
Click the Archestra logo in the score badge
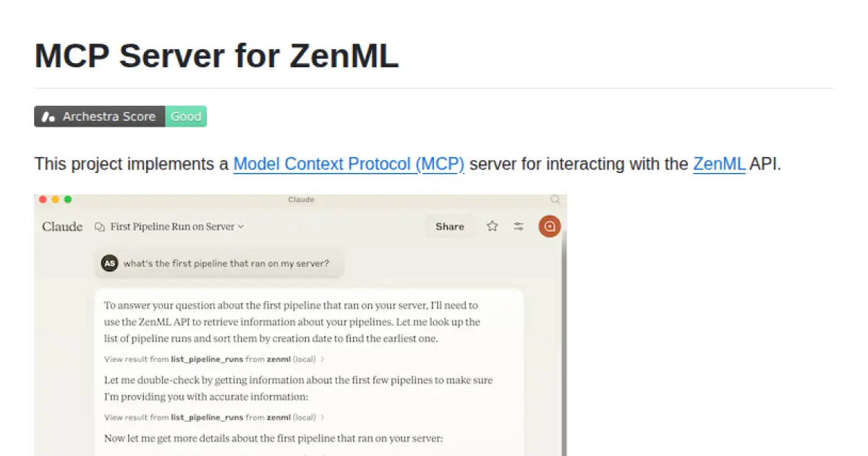tap(47, 116)
